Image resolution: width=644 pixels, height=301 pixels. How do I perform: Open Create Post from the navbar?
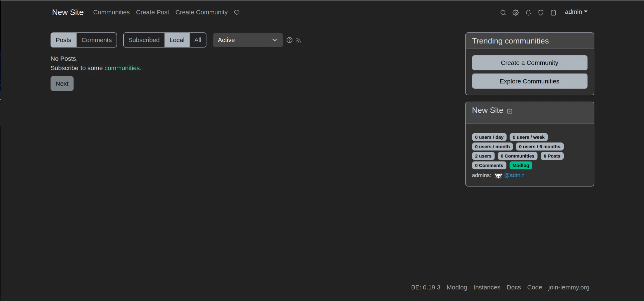(x=152, y=12)
